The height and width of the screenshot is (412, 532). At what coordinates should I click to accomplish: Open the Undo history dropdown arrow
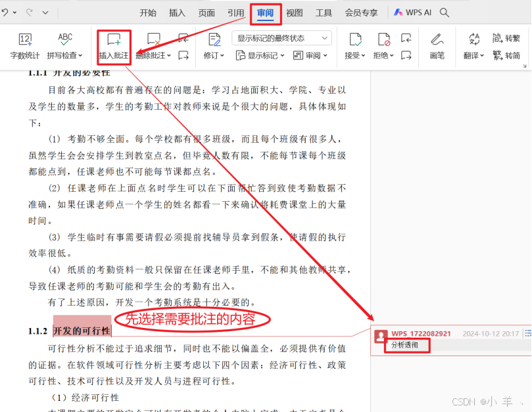(x=14, y=13)
